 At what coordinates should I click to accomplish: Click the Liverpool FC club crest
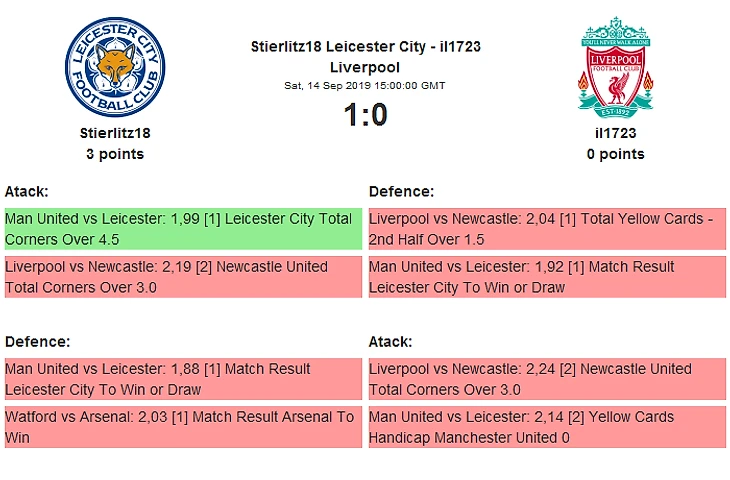tap(615, 67)
